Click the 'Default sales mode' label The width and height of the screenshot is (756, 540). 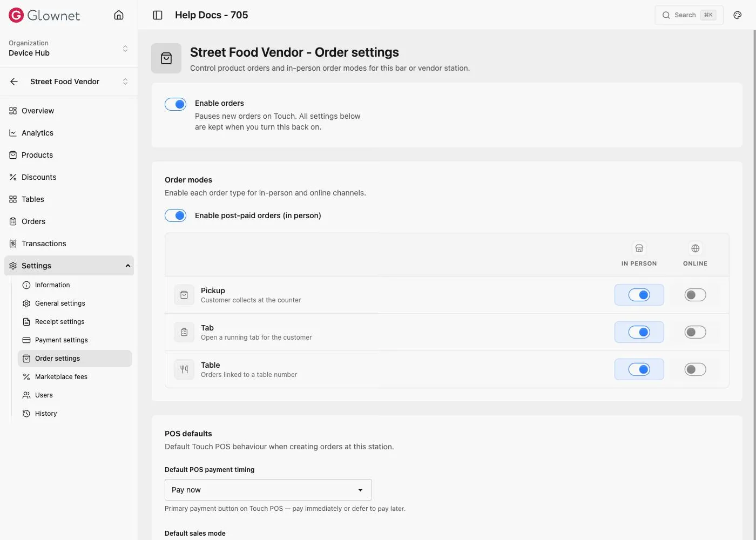[x=195, y=534]
